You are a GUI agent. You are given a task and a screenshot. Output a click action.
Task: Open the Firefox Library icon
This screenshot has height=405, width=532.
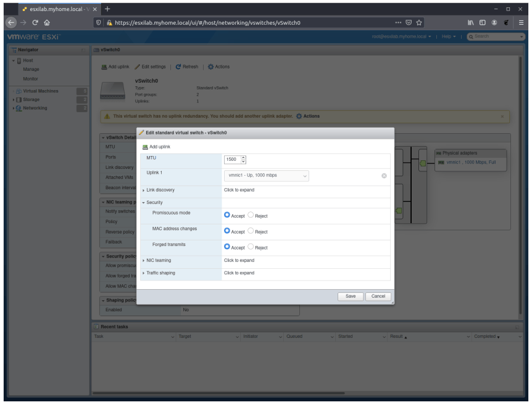tap(470, 23)
